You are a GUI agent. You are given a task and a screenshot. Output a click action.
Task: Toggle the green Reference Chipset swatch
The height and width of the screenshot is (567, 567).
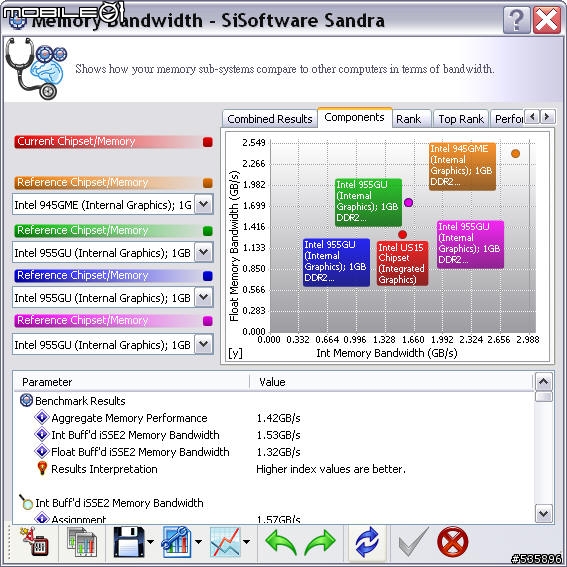[x=208, y=230]
